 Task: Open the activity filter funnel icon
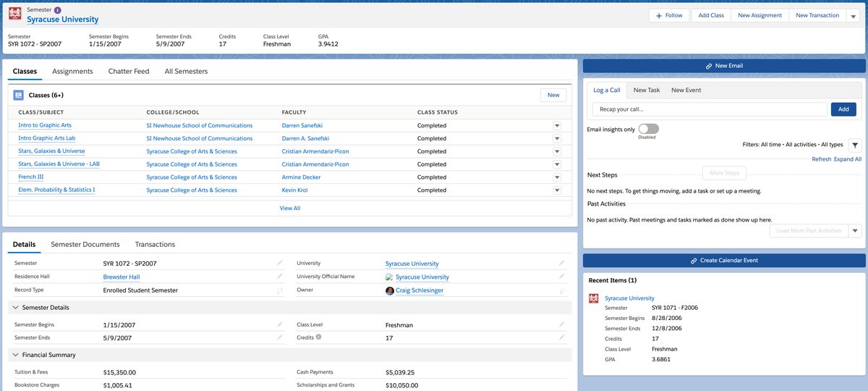click(854, 145)
